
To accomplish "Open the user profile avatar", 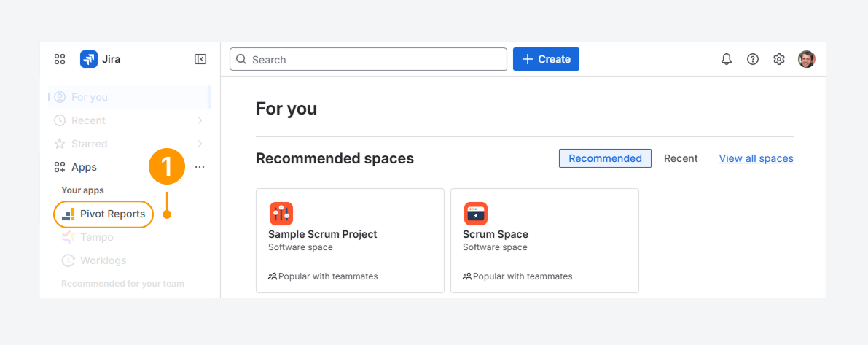I will tap(806, 59).
